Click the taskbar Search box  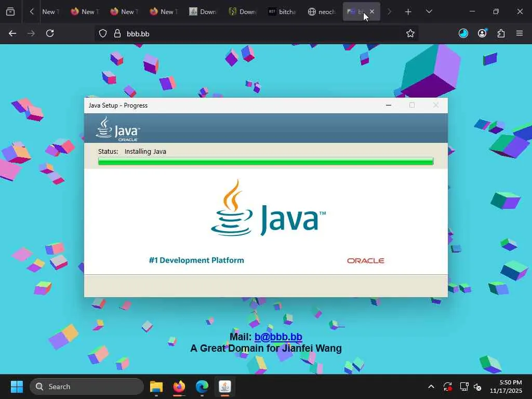pos(87,387)
